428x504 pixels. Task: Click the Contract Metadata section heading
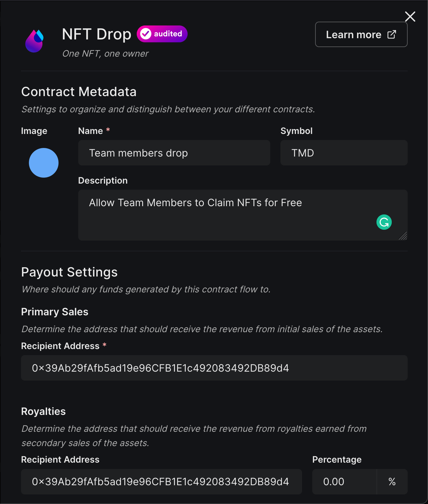tap(79, 92)
